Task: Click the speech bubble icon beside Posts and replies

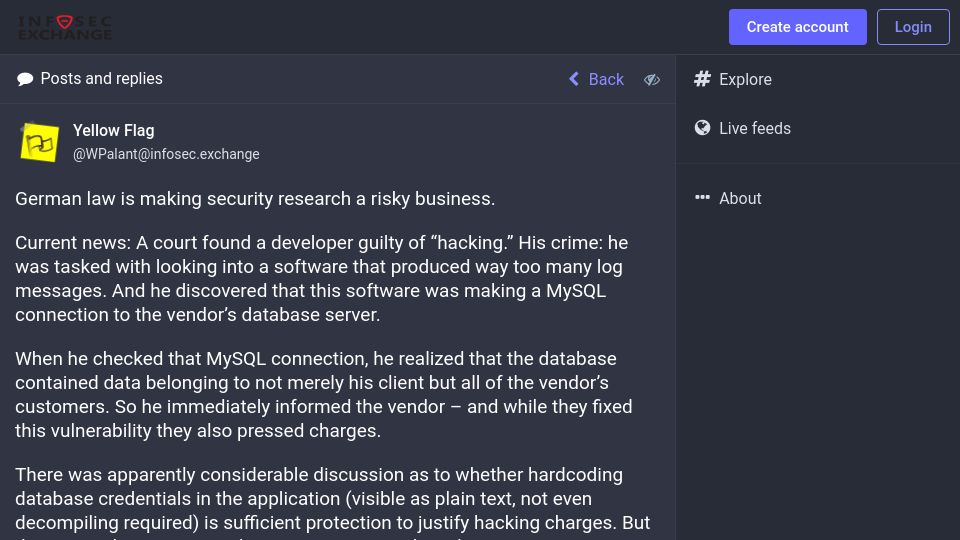Action: pyautogui.click(x=25, y=79)
